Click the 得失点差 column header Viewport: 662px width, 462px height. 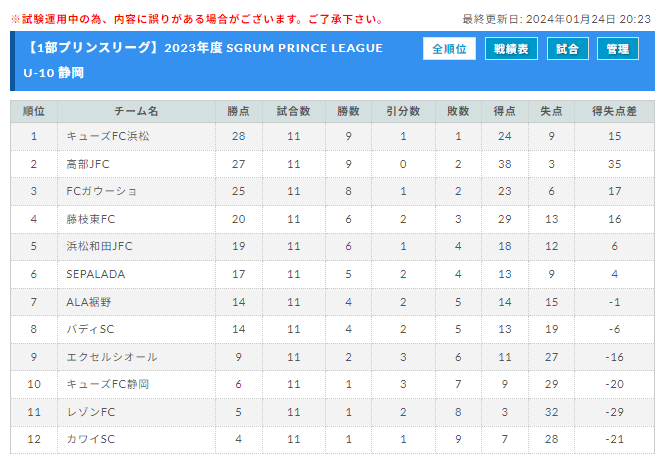pyautogui.click(x=614, y=111)
